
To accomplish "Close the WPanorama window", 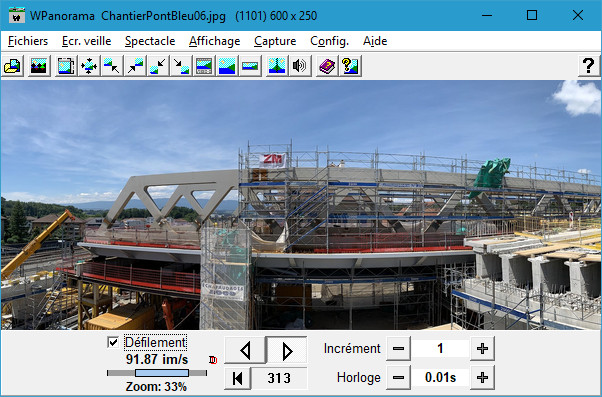I will tap(578, 15).
